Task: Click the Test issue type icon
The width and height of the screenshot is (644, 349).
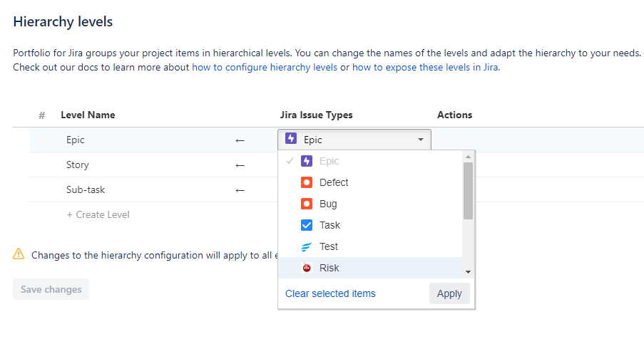Action: point(307,246)
